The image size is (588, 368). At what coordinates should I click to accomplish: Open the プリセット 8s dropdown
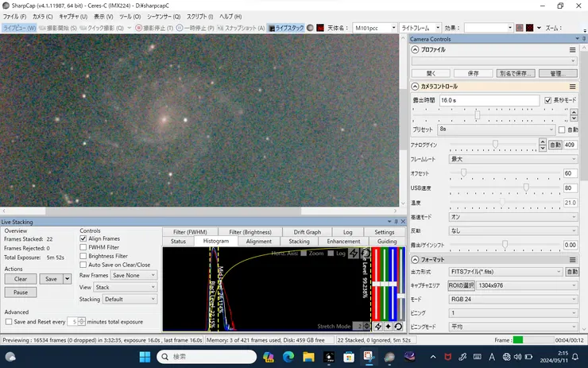[497, 130]
